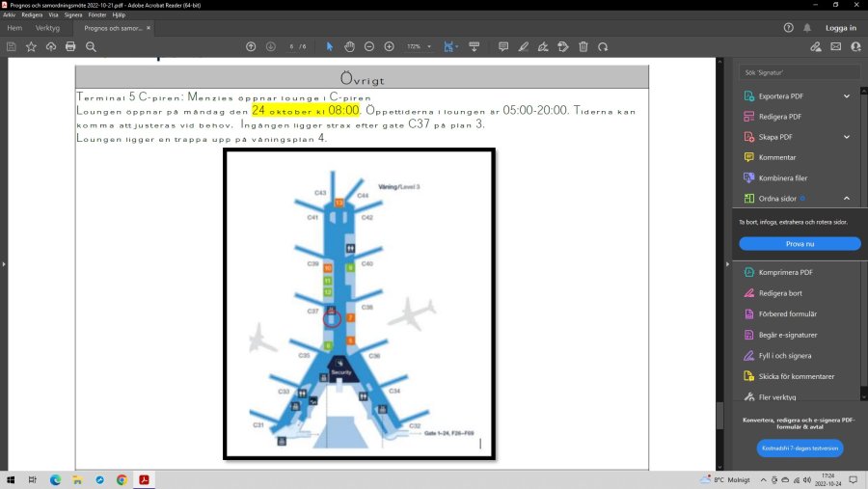The width and height of the screenshot is (868, 489).
Task: Click the Sök 'Signatur' search field
Action: click(800, 72)
